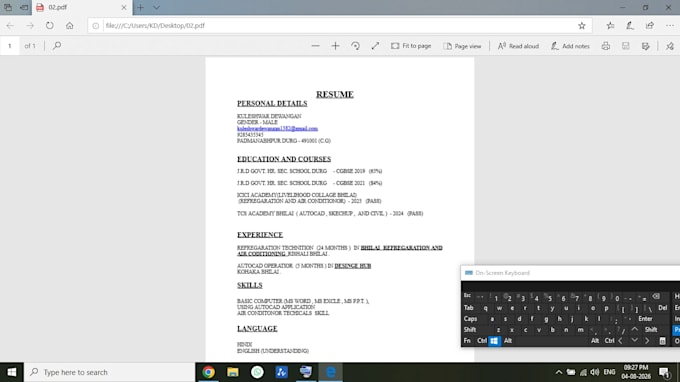Click Windows logo key on On-Screen Keyboard

(x=494, y=341)
